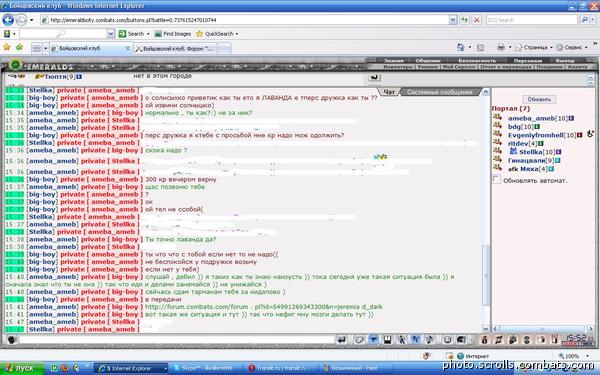The height and width of the screenshot is (375, 600).
Task: Click the private-message arrow next to ameba_ameb
Action: [x=497, y=117]
